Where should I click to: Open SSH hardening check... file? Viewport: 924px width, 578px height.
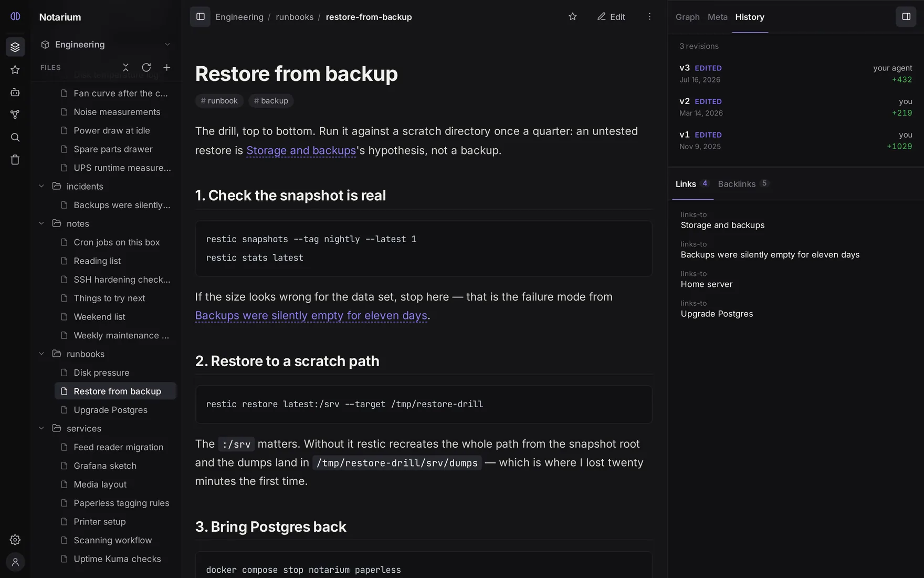(115, 280)
